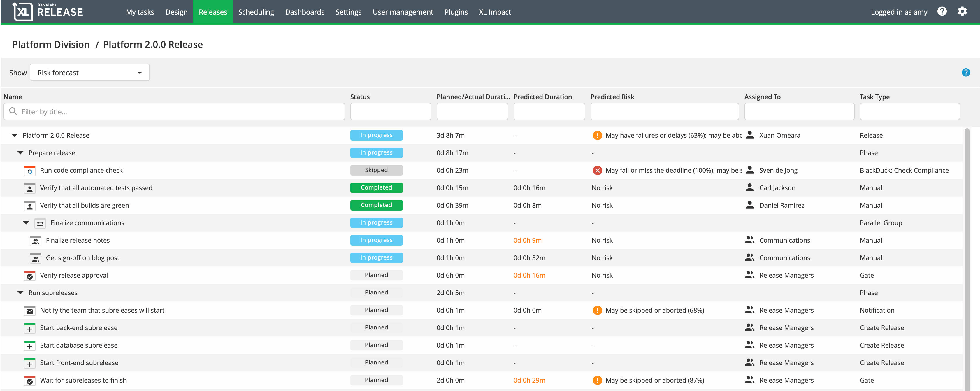Click In progress badge on Get sign-off row
Screen dimensions: 980x391
pos(376,258)
